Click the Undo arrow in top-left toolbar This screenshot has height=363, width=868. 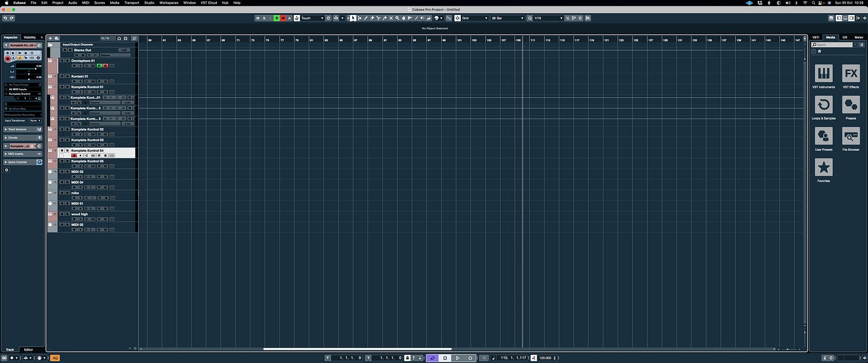(x=5, y=18)
